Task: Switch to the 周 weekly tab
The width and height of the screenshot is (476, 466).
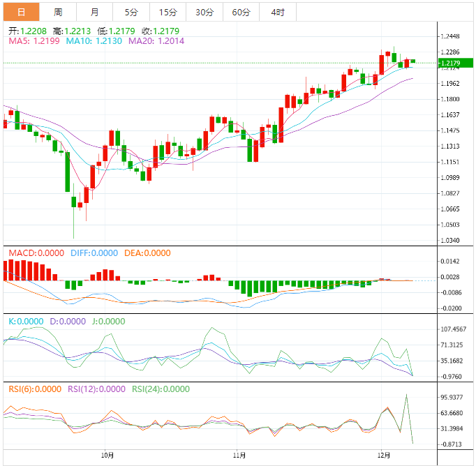Action: [58, 13]
